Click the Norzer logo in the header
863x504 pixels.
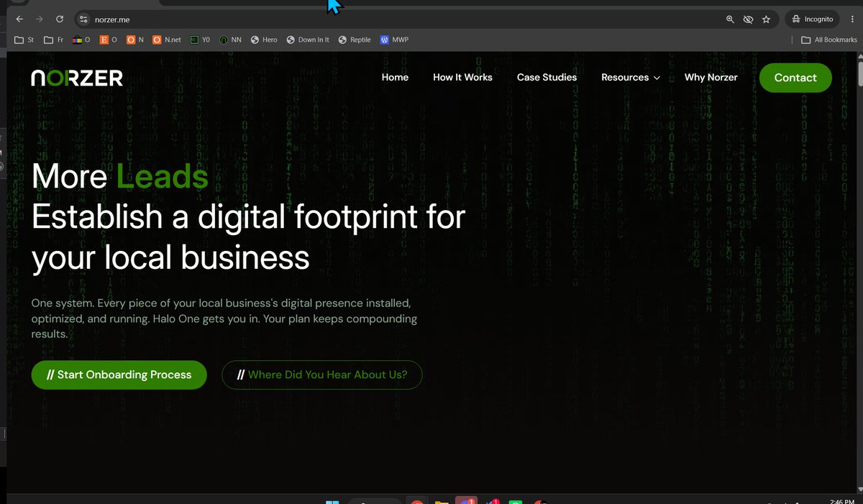77,78
